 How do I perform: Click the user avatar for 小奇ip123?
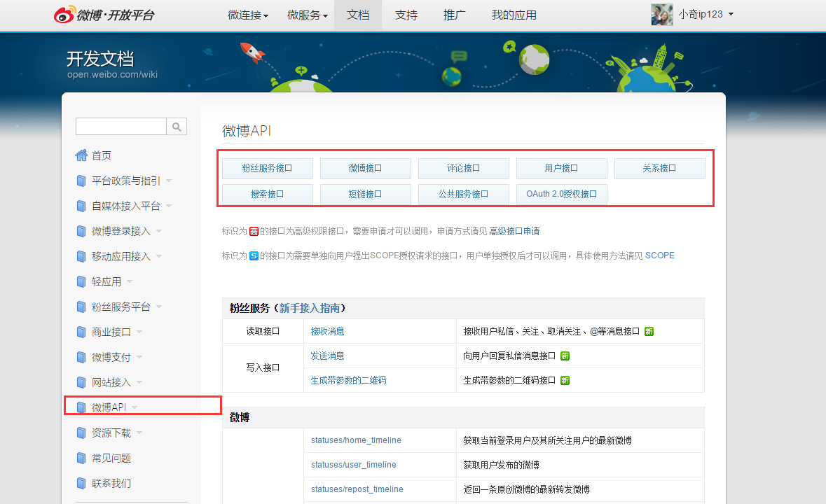[x=661, y=15]
